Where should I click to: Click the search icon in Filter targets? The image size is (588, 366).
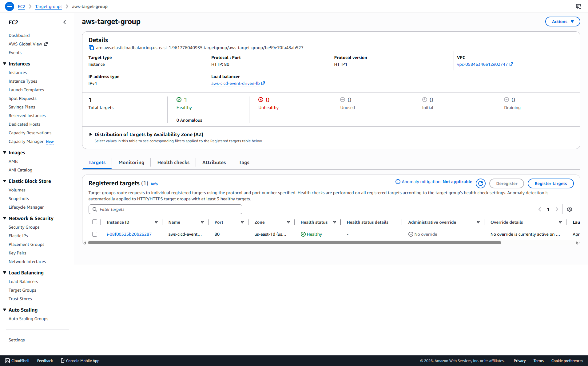(95, 209)
